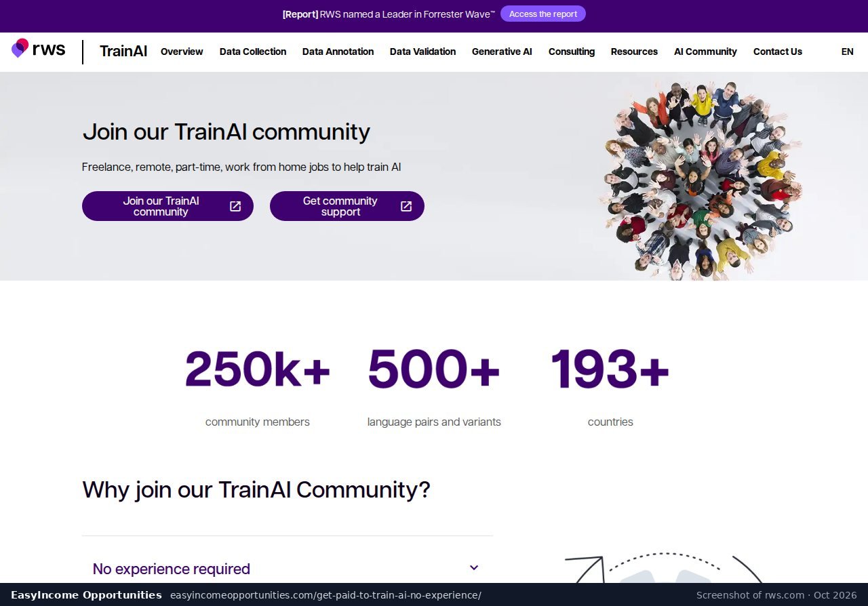
Task: Open the EN language selector
Action: point(847,52)
